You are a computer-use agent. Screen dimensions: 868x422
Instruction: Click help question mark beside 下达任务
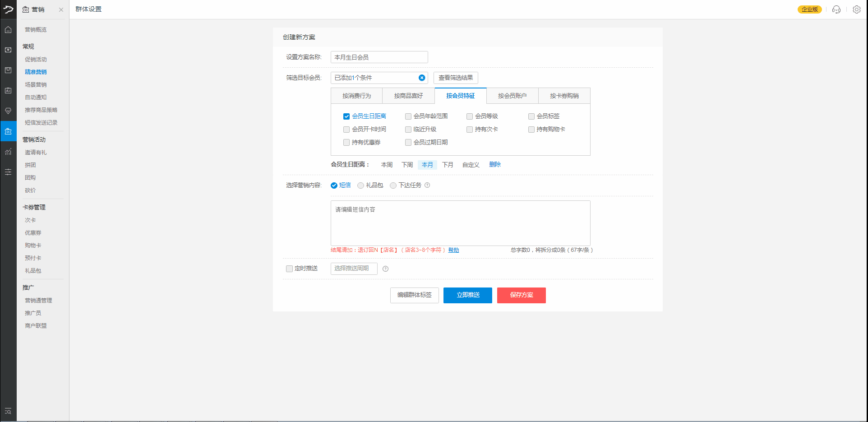(x=427, y=185)
